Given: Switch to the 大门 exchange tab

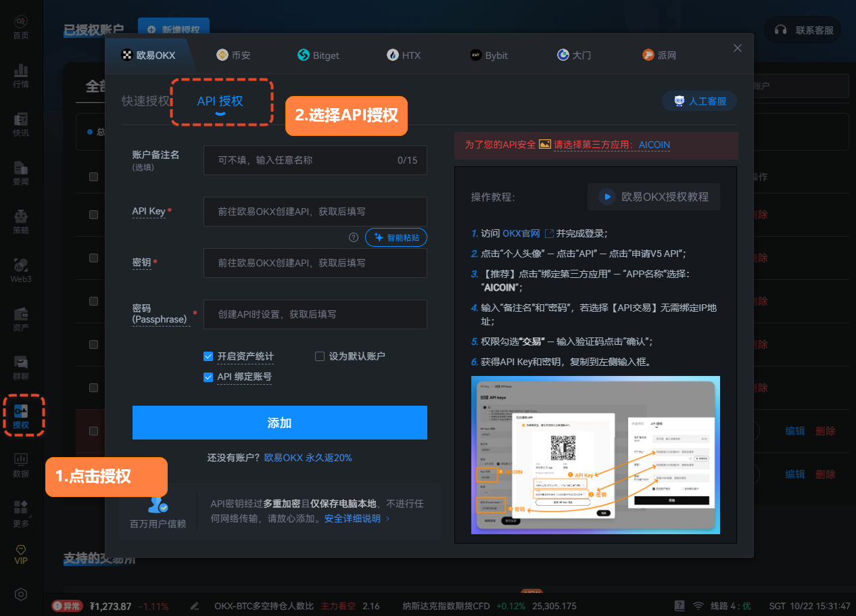Looking at the screenshot, I should pos(574,55).
